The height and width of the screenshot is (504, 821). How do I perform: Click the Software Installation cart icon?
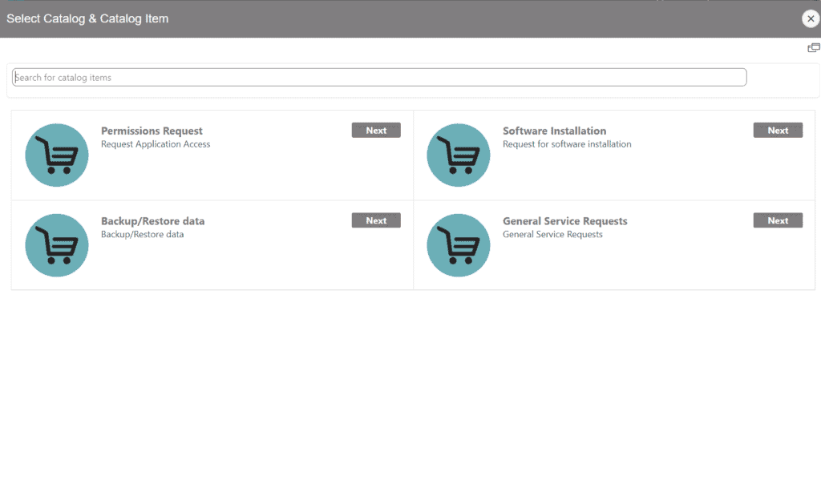[x=458, y=155]
